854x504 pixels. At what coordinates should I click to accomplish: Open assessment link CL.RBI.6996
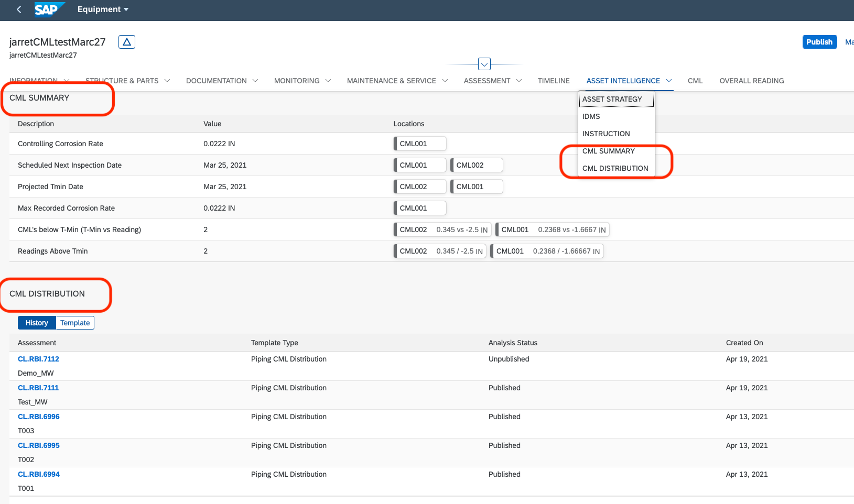coord(39,417)
